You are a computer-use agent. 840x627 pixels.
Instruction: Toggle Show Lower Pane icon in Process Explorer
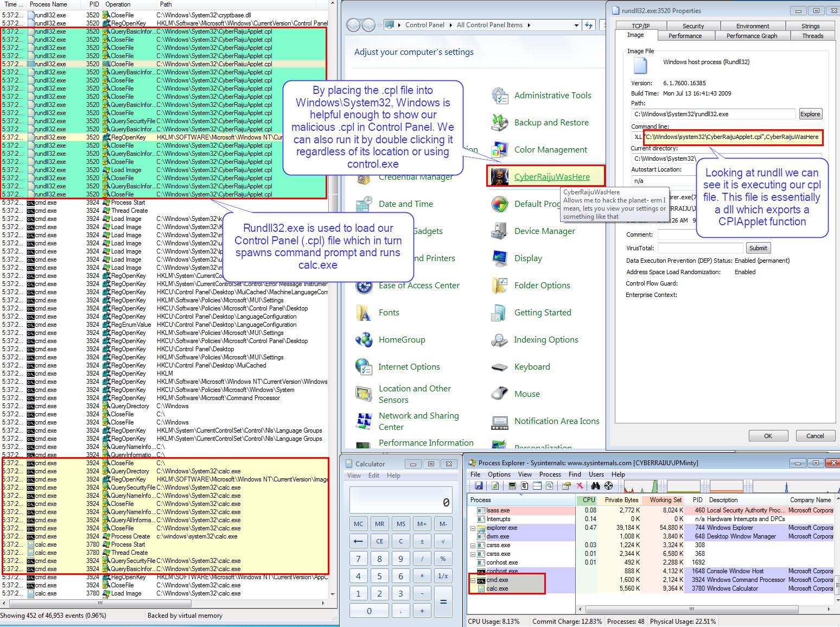(537, 485)
